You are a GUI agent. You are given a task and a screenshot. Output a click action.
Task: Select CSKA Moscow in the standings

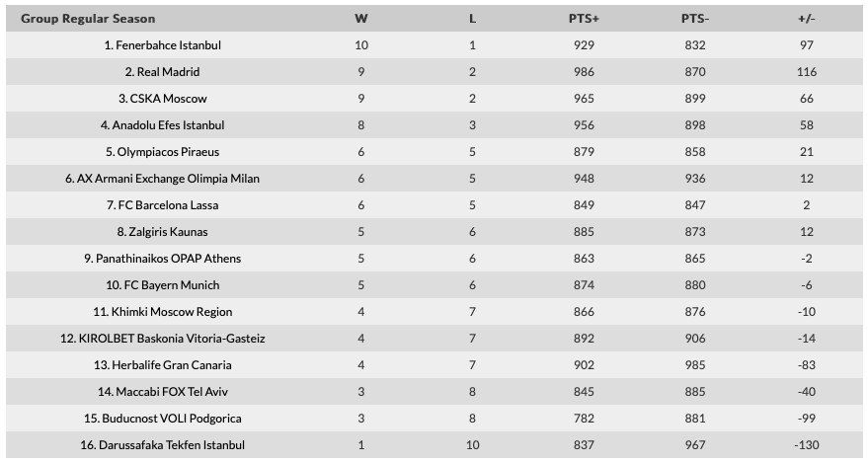(169, 99)
